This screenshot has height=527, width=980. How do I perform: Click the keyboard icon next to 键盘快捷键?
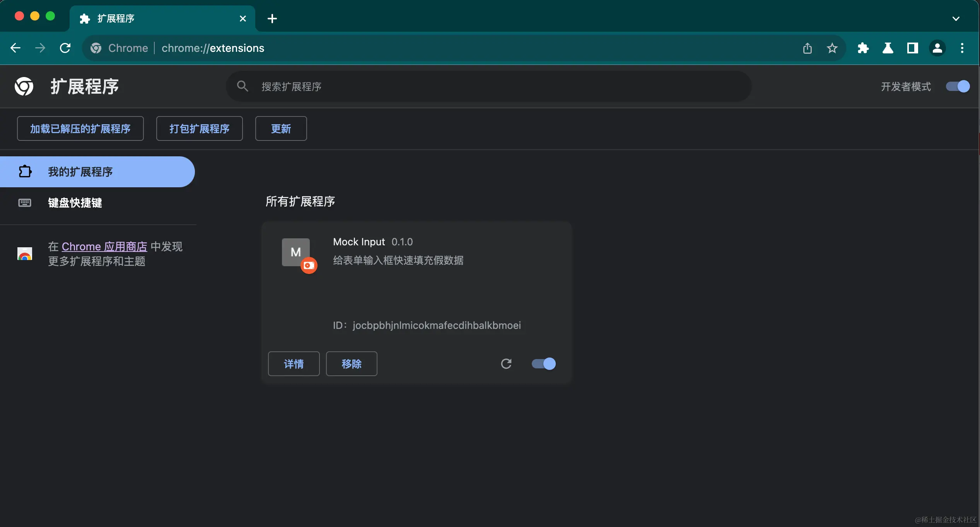[25, 203]
